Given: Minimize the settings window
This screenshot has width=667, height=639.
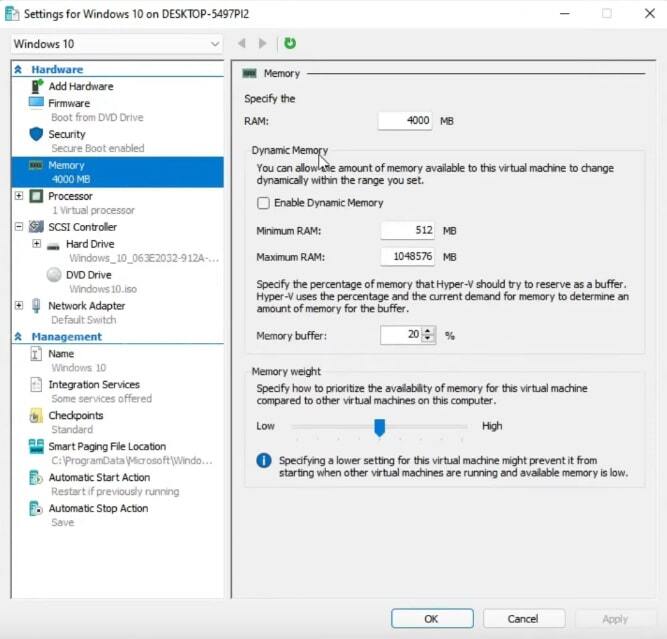Looking at the screenshot, I should pos(564,14).
